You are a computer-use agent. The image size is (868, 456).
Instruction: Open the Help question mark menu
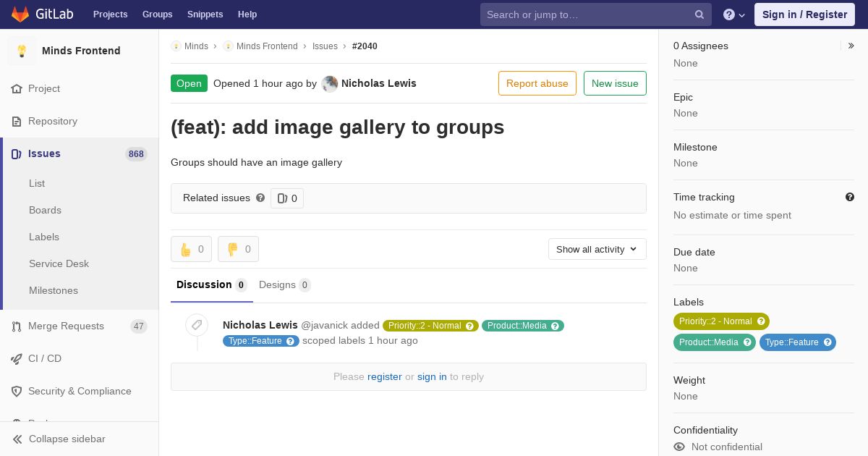point(734,14)
